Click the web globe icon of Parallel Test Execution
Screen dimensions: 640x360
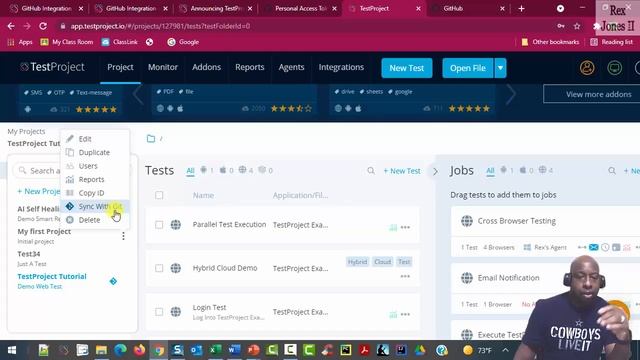176,224
